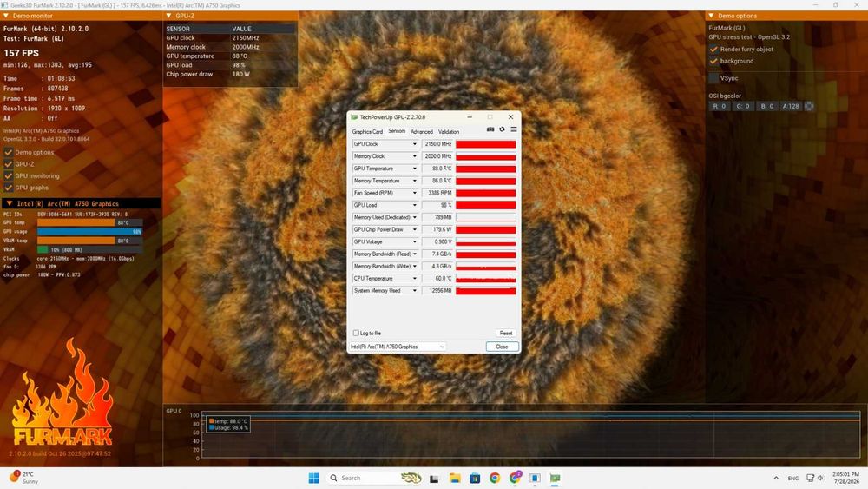
Task: Collapse the Demo options panel
Action: pos(712,16)
